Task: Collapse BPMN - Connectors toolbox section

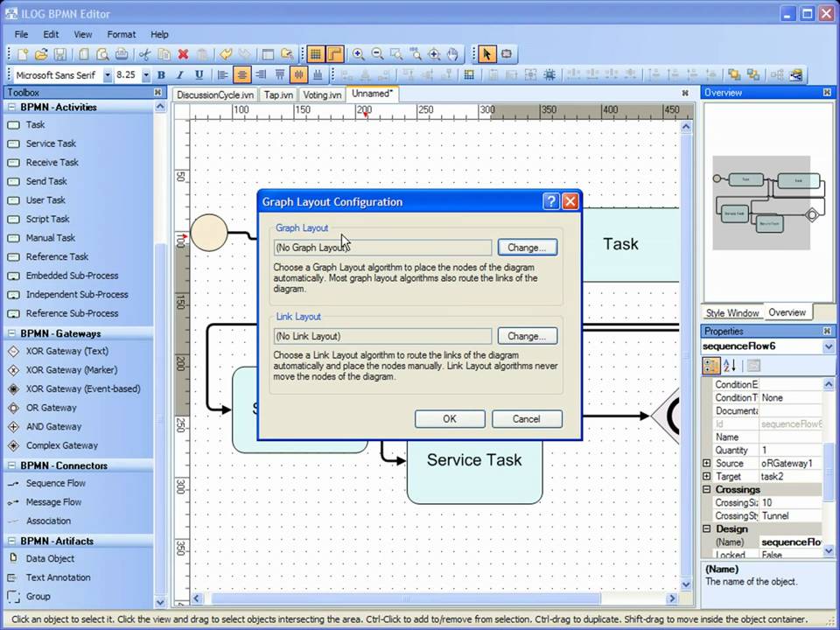Action: click(10, 465)
